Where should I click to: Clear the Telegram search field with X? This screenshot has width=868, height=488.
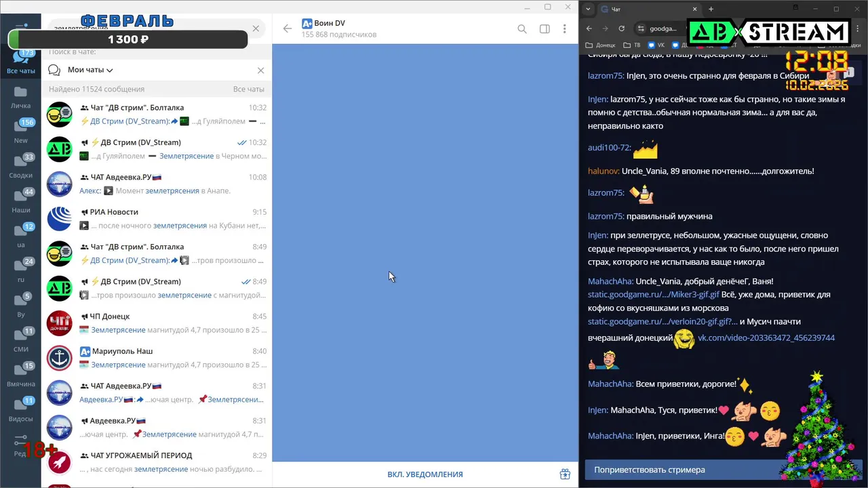click(256, 28)
